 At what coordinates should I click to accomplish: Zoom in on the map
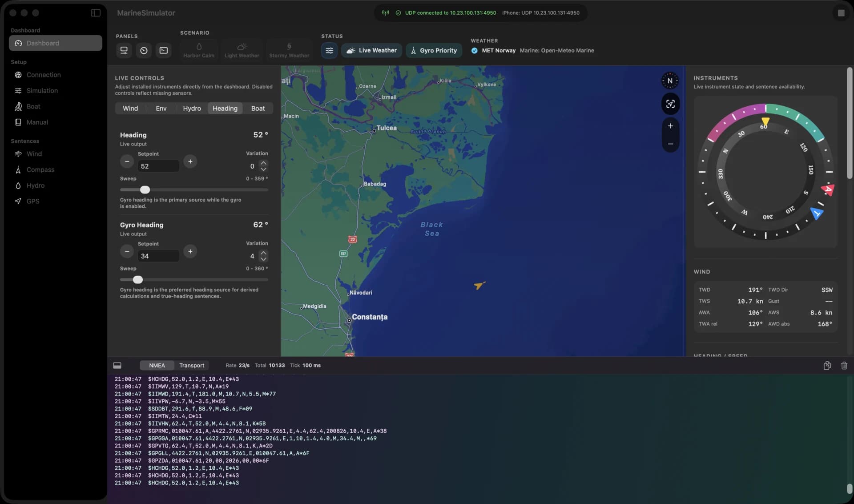tap(670, 126)
